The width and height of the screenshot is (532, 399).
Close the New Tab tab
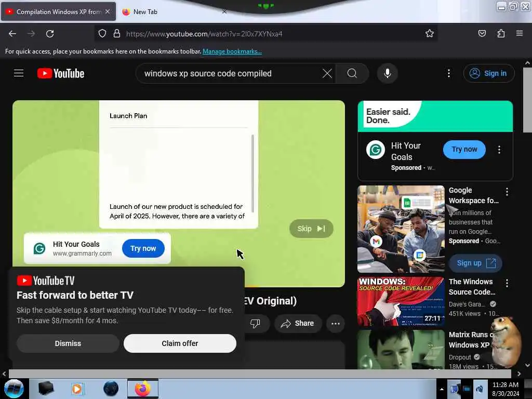pos(224,11)
